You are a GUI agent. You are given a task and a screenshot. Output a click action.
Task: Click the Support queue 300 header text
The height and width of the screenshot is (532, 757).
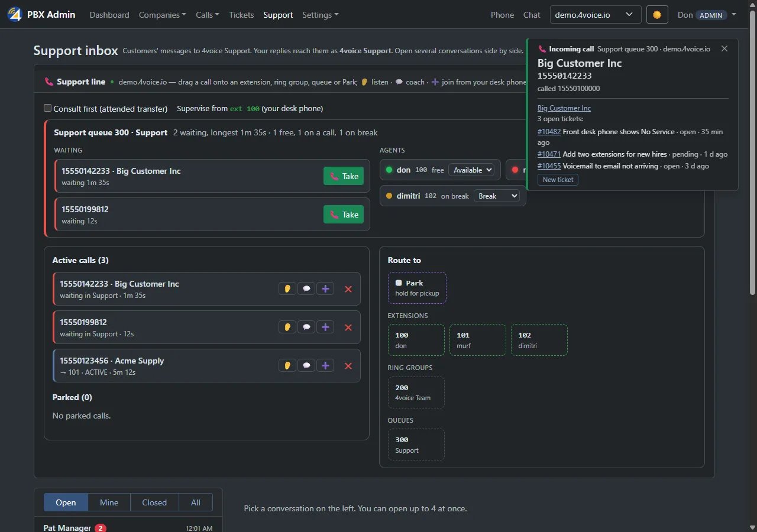[111, 132]
